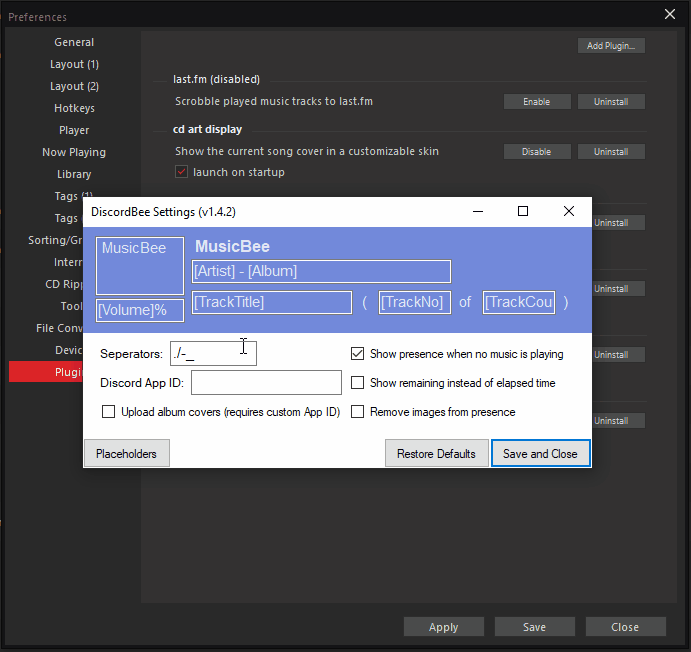Open Player preferences section
This screenshot has height=652, width=691.
[74, 130]
